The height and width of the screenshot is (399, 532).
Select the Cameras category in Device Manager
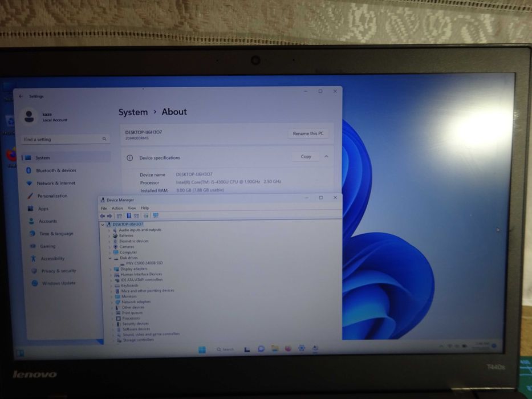pos(127,247)
